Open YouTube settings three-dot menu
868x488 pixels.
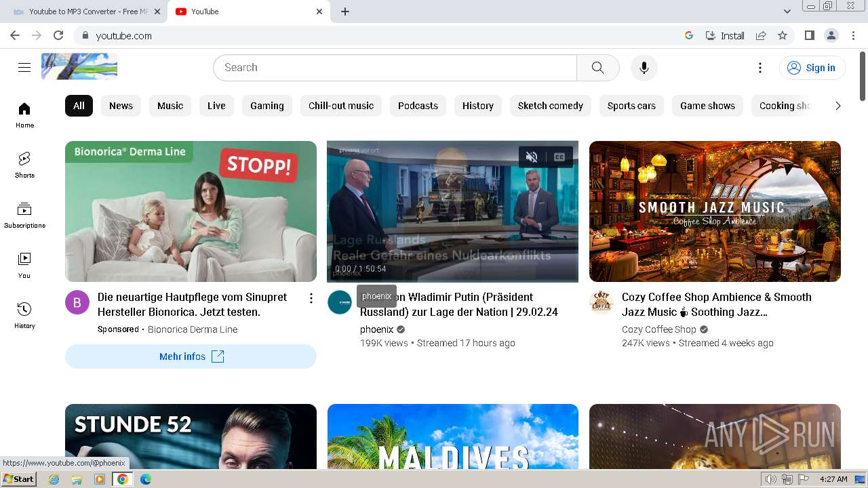click(x=760, y=67)
